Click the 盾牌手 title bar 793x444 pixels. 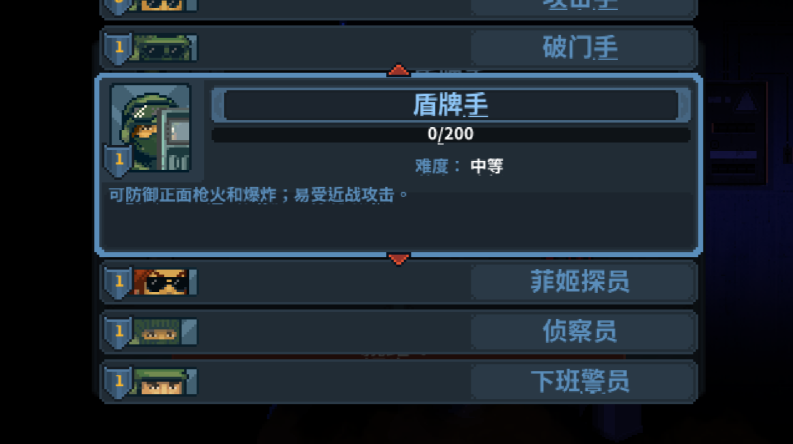(451, 105)
